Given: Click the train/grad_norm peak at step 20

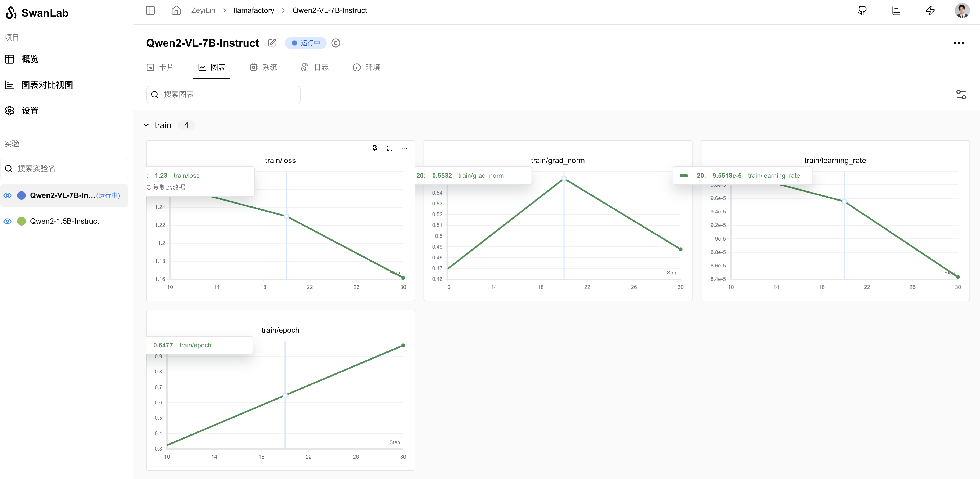Looking at the screenshot, I should tap(564, 179).
